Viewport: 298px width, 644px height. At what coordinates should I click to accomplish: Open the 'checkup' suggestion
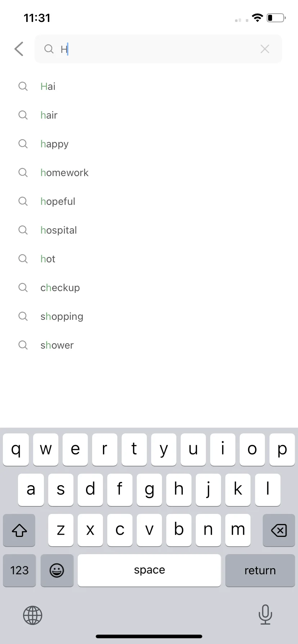[149, 287]
